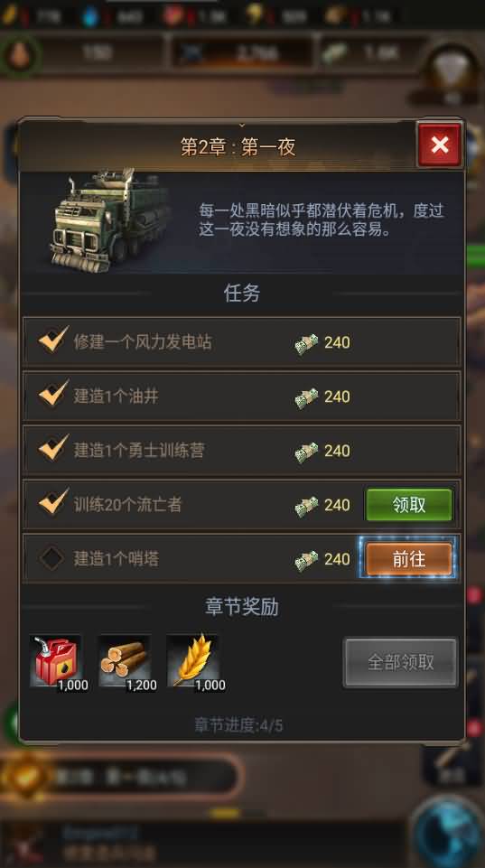Click the checkmark for 修建一个风力发电站
The image size is (485, 868).
(x=53, y=340)
